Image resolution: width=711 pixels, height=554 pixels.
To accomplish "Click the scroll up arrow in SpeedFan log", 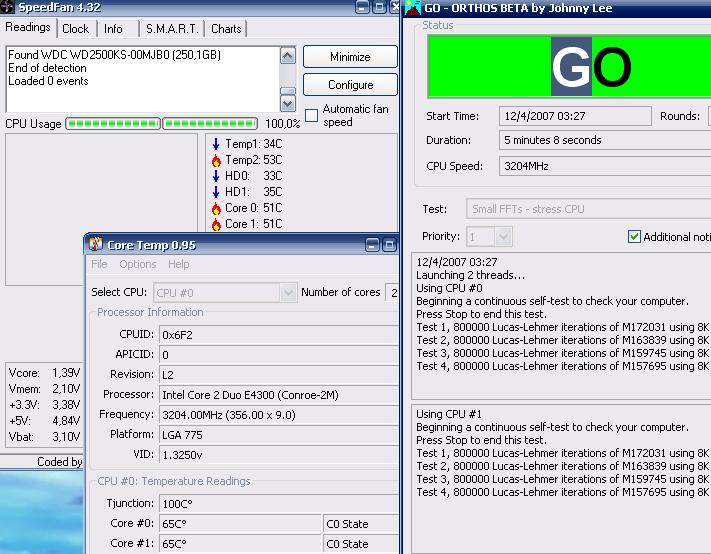I will pyautogui.click(x=288, y=56).
